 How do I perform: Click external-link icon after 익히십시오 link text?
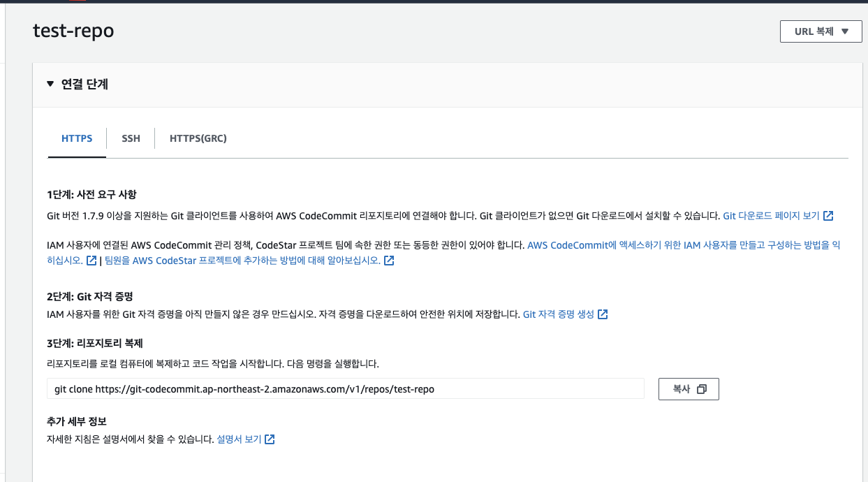tap(91, 261)
